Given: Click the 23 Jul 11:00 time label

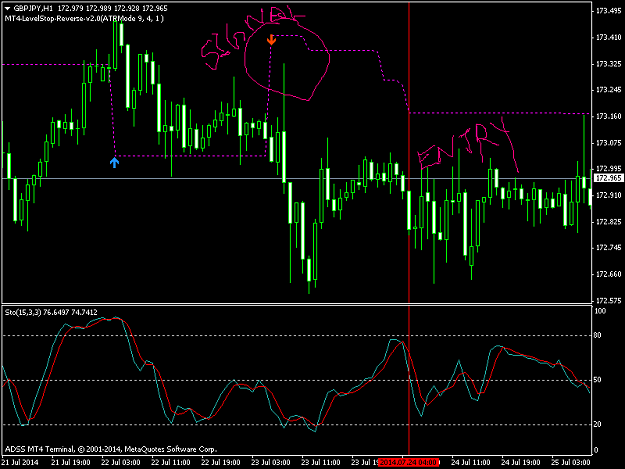Looking at the screenshot, I should (320, 463).
